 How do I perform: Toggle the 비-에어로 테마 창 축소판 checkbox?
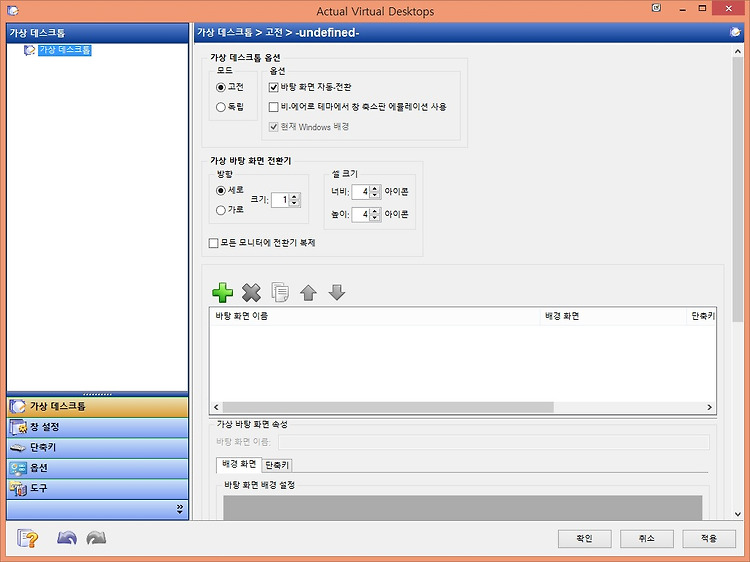point(274,107)
